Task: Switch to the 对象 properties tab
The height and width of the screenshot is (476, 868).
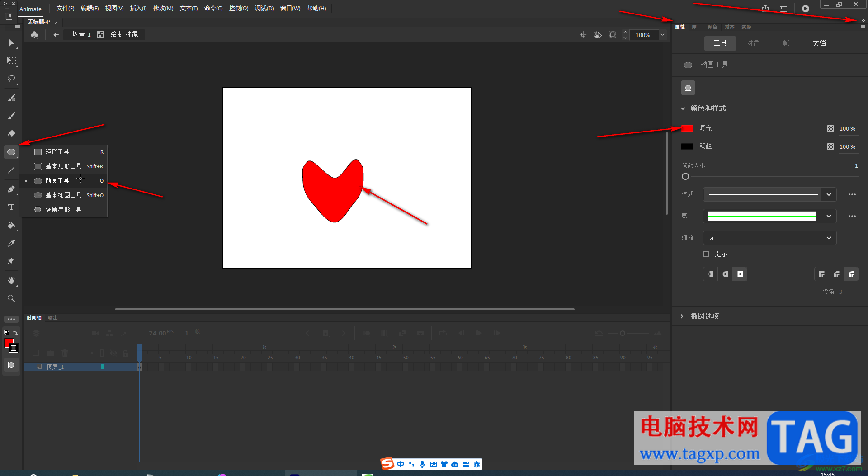Action: (753, 43)
